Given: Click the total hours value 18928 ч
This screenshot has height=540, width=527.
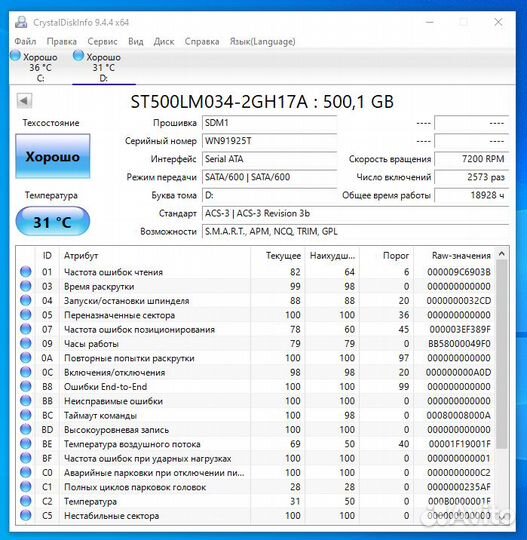Looking at the screenshot, I should 472,195.
